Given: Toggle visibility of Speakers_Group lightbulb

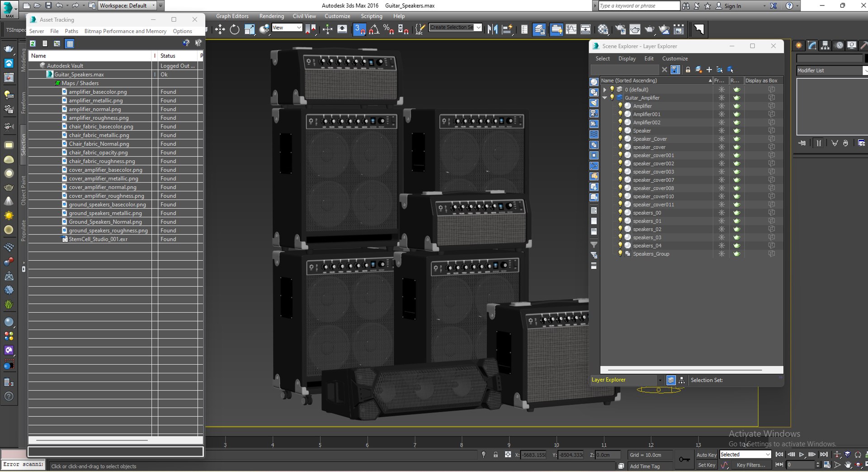Looking at the screenshot, I should coord(620,254).
